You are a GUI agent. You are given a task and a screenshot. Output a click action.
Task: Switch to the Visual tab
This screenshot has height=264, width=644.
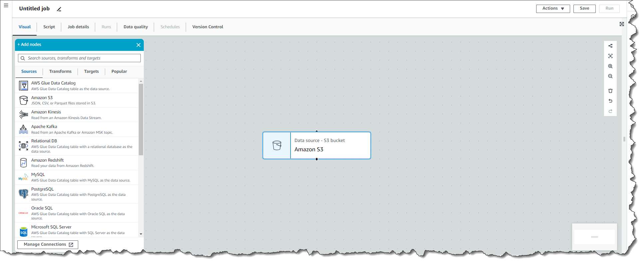25,27
